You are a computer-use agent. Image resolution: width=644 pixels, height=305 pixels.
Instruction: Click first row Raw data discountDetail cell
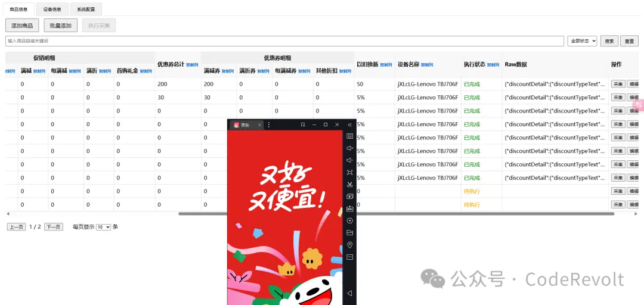click(x=555, y=84)
